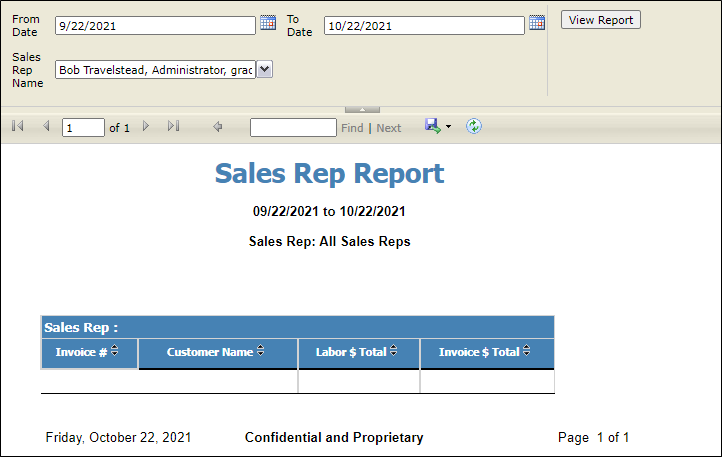Click the View Report button
Screen dimensions: 722x457
(x=600, y=20)
